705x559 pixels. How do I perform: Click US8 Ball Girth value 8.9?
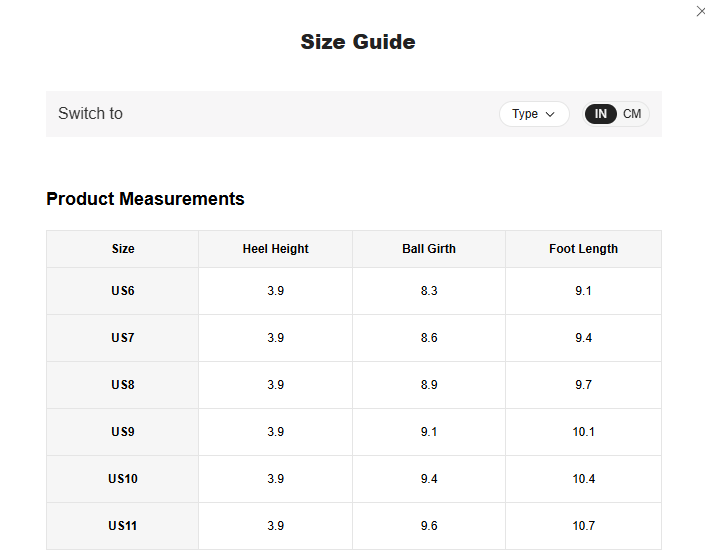coord(429,385)
